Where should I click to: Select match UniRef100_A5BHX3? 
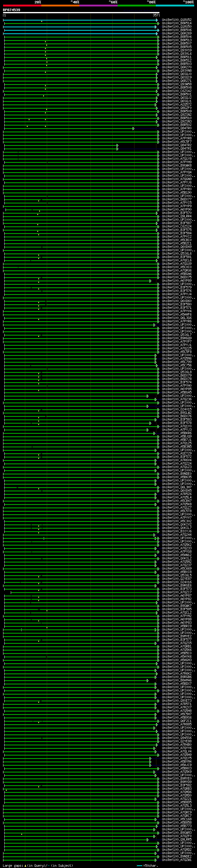pyautogui.click(x=177, y=768)
